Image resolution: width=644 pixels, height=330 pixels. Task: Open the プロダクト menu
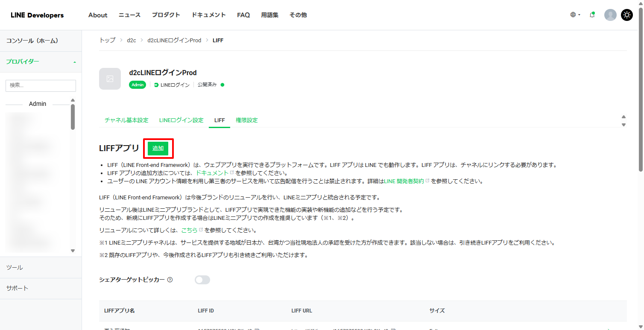pos(166,15)
